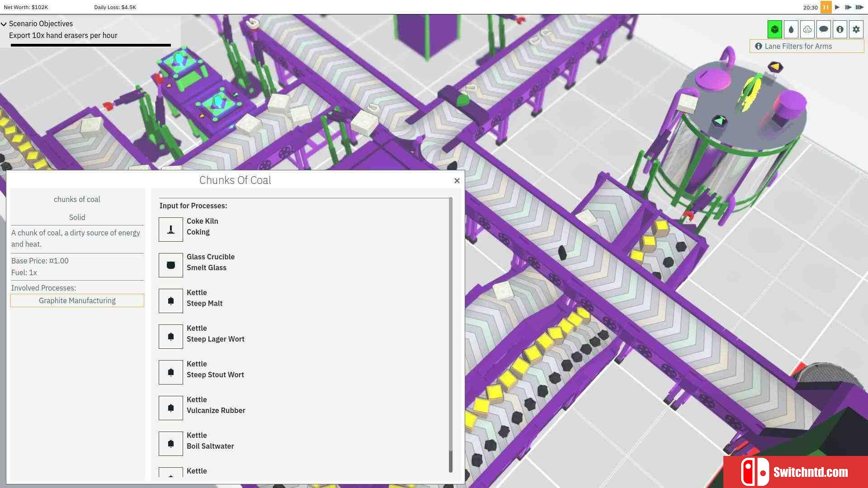Open the speech bubble messages icon
Image resolution: width=868 pixels, height=488 pixels.
(824, 29)
